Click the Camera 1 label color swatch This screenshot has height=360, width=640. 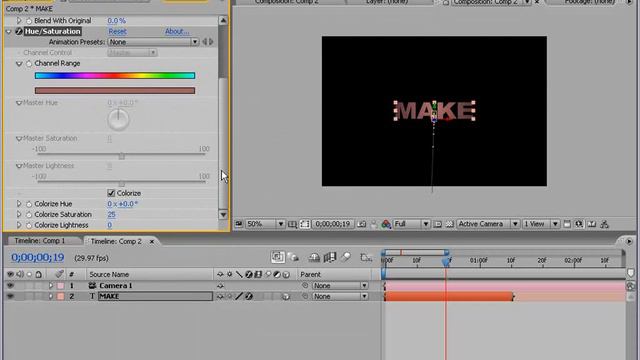[x=60, y=286]
